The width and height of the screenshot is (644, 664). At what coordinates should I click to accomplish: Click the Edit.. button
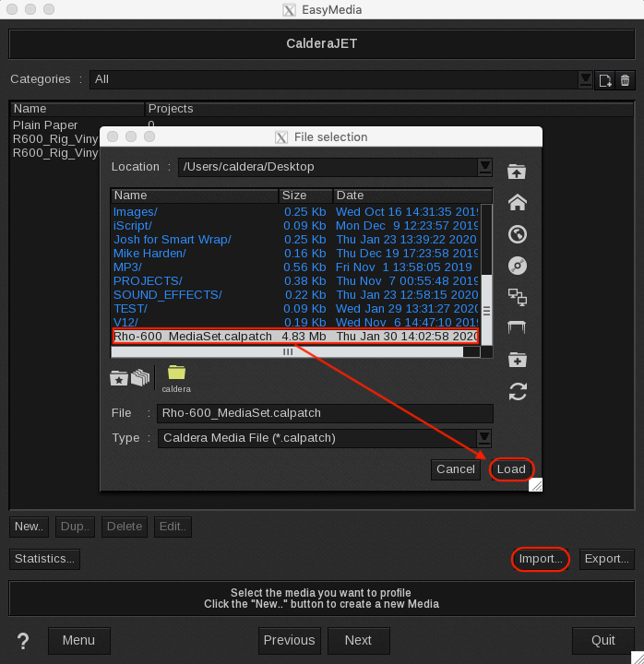[x=173, y=527]
